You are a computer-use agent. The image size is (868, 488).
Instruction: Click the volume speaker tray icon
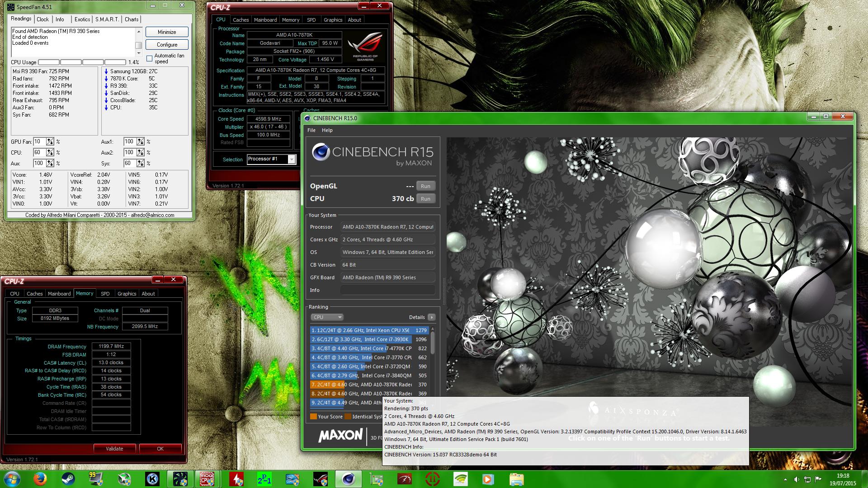tap(797, 479)
